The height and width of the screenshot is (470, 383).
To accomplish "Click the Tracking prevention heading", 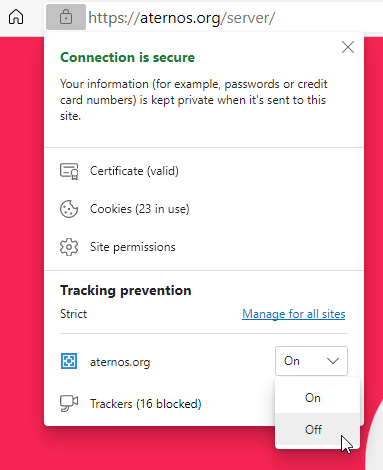I will coord(126,291).
